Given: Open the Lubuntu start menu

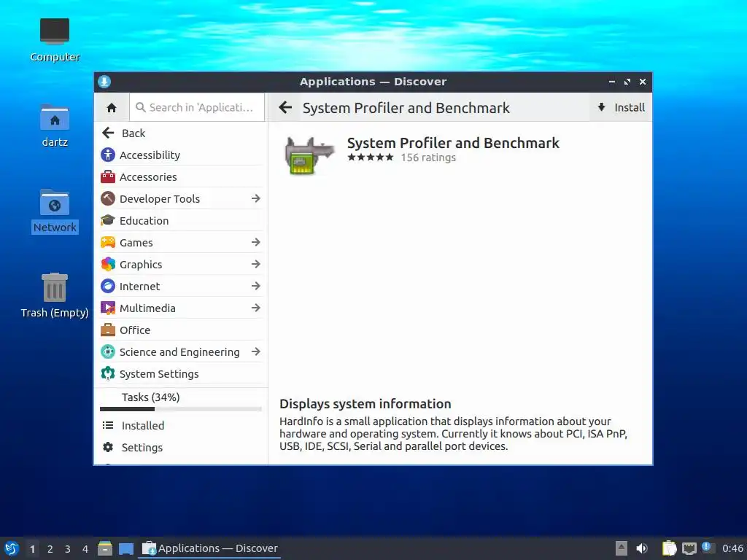Looking at the screenshot, I should 12,548.
